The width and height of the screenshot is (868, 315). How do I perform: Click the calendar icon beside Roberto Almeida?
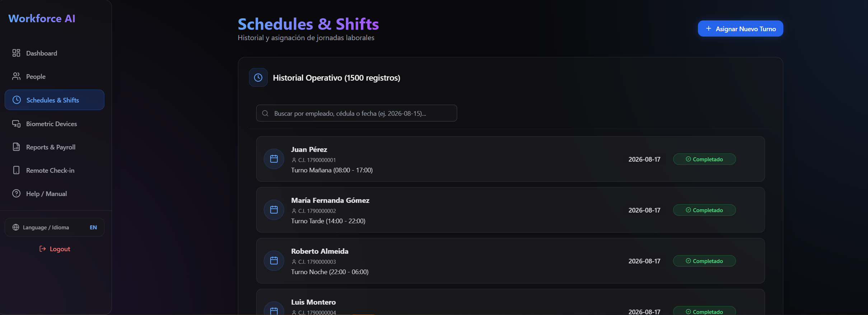click(274, 261)
